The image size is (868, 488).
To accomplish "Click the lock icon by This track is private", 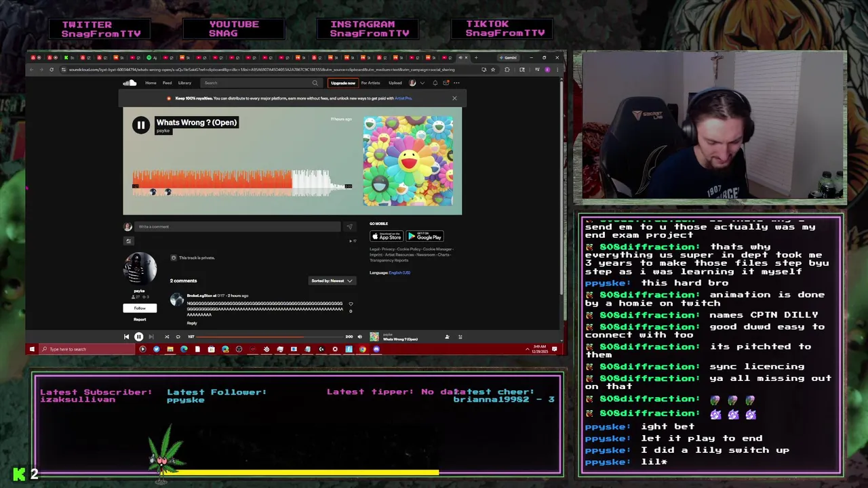I will (174, 258).
